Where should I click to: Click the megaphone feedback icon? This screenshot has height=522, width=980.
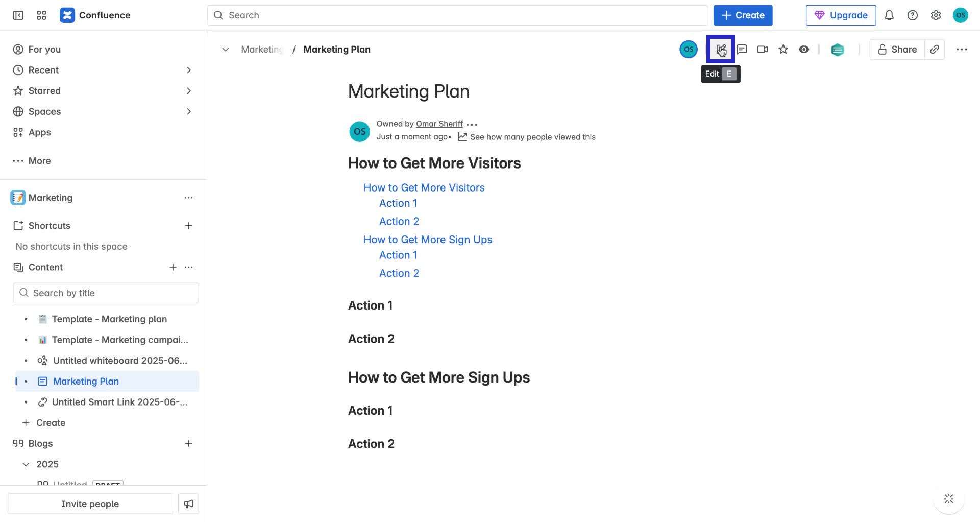188,504
